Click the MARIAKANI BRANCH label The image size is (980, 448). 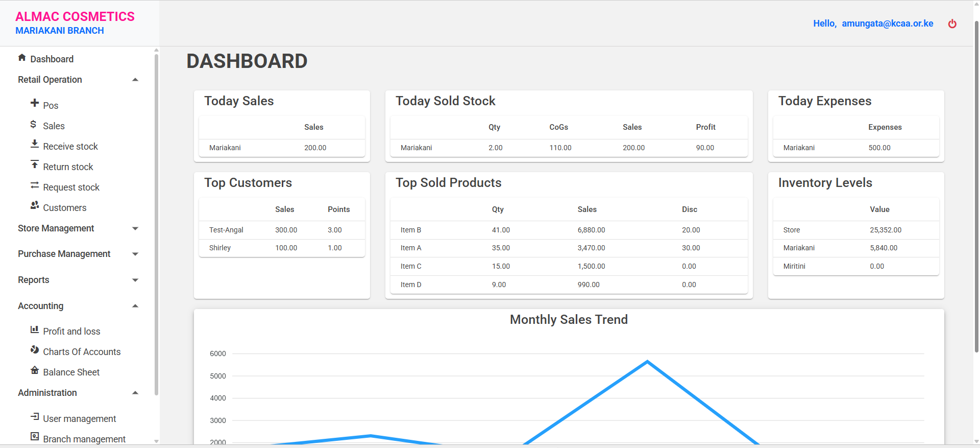click(x=60, y=31)
